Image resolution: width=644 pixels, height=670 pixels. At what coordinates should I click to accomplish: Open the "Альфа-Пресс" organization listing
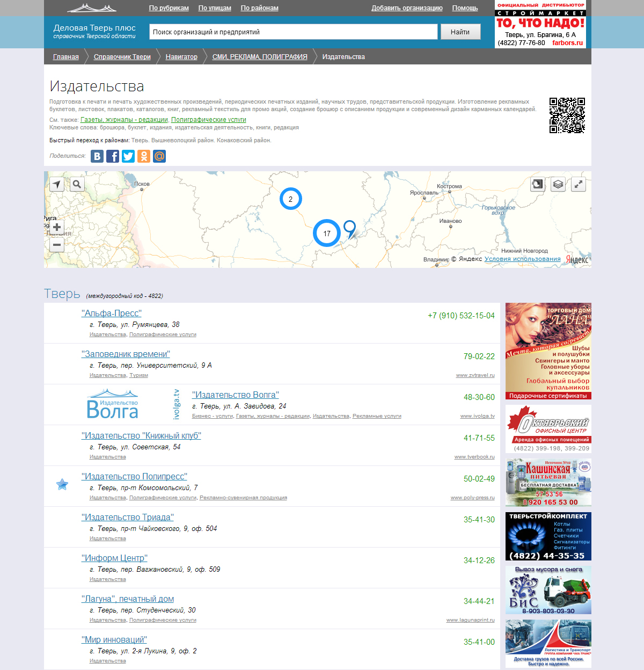coord(112,314)
